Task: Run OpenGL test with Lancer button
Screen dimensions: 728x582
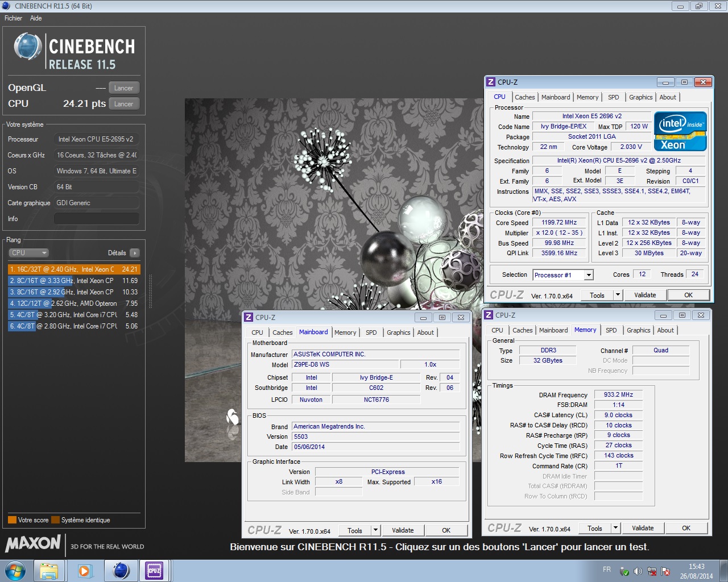Action: click(123, 88)
